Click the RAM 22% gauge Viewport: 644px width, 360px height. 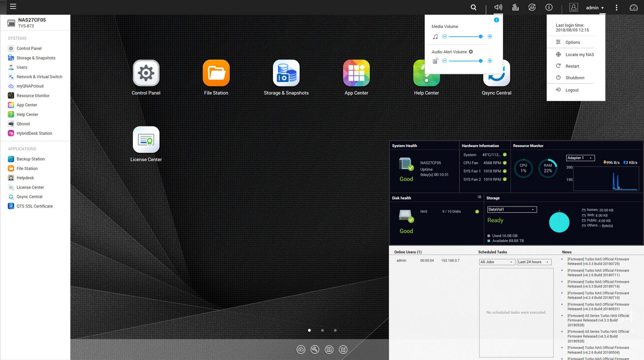pyautogui.click(x=548, y=168)
